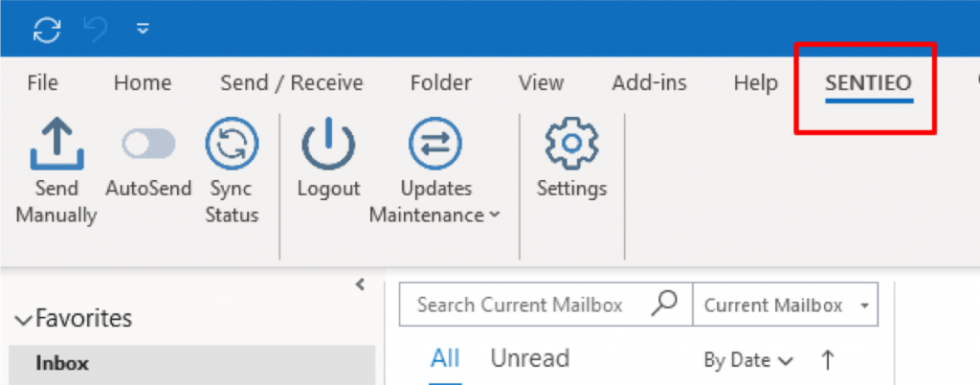Collapse the folder pane with the arrow
This screenshot has height=385, width=980.
pos(360,285)
